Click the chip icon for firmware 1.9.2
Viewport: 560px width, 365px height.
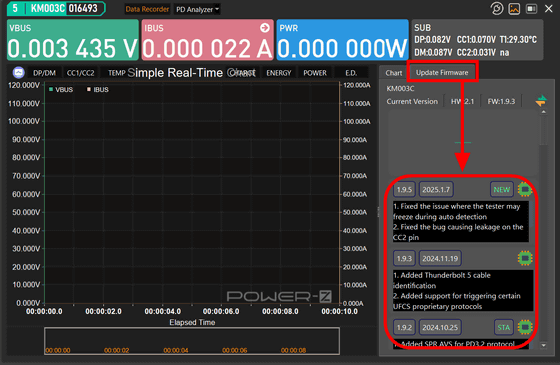click(525, 327)
